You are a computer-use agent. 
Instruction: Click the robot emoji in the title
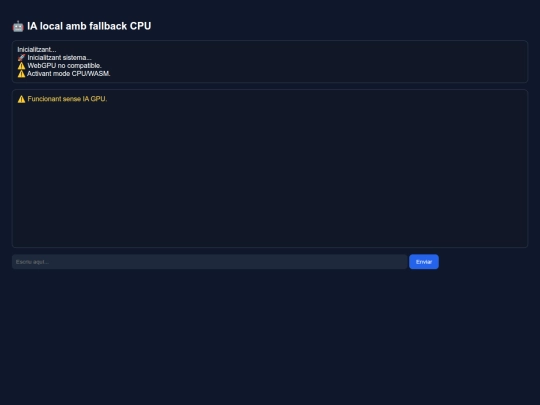click(x=18, y=26)
